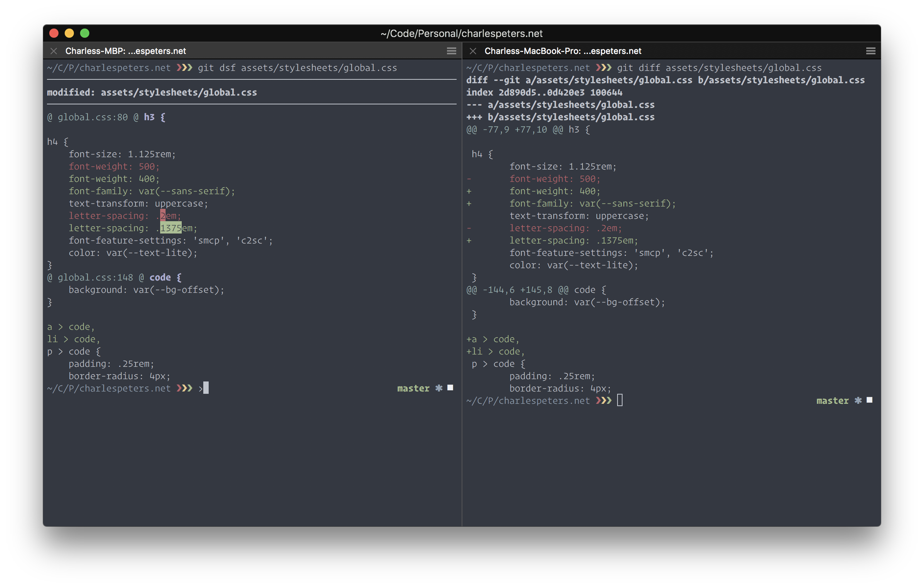The height and width of the screenshot is (588, 924).
Task: Select the Charless-MacBook-Pro pane title tab
Action: (x=562, y=50)
